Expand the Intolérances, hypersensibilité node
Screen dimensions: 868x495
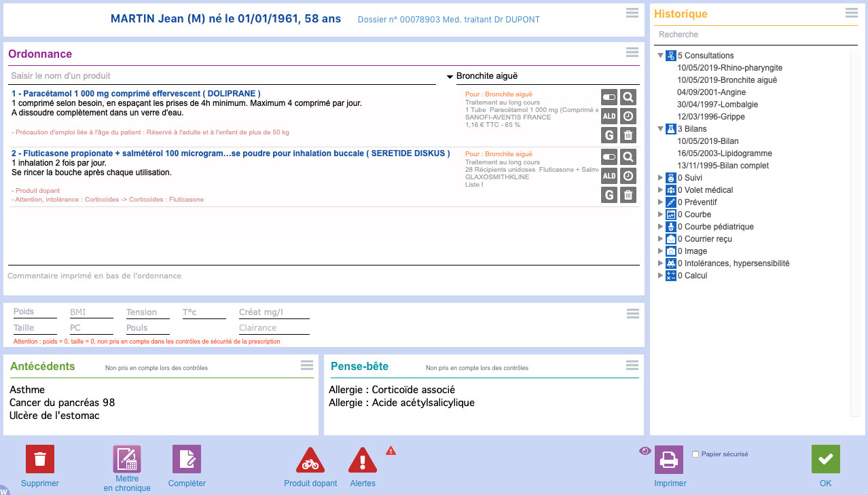pyautogui.click(x=661, y=263)
